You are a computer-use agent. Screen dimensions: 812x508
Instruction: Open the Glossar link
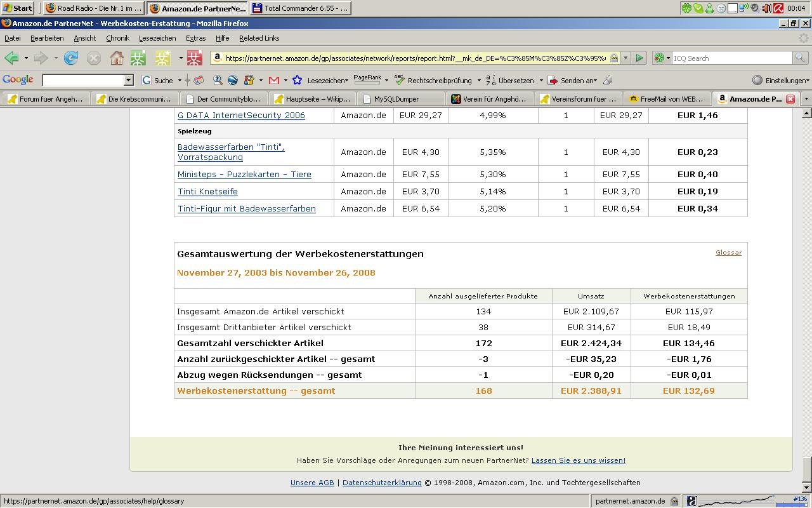pos(728,253)
